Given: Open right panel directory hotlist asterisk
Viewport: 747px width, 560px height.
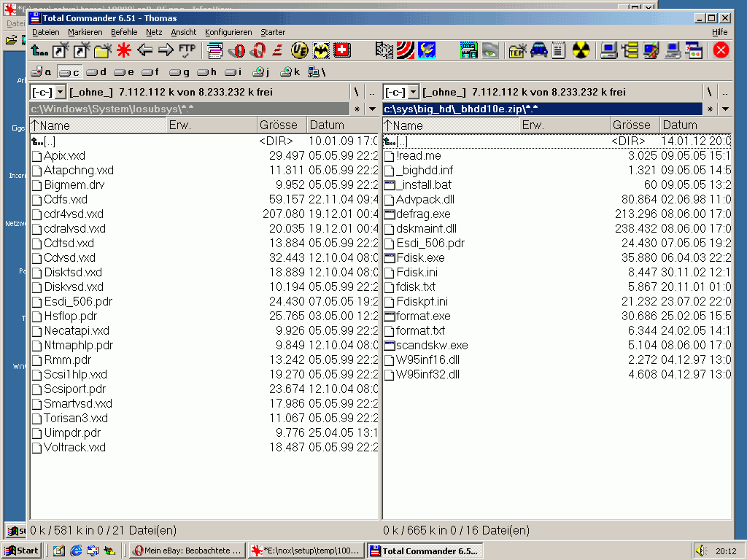Looking at the screenshot, I should tap(711, 109).
